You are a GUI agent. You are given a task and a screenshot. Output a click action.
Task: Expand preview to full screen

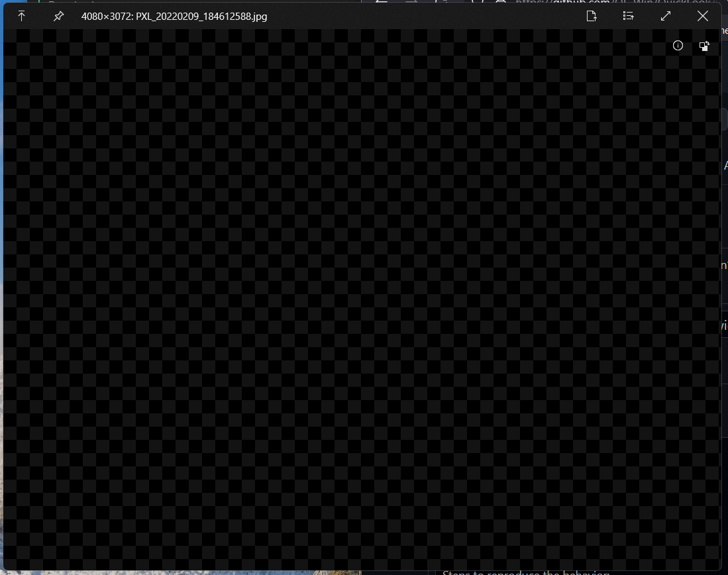[x=666, y=17]
